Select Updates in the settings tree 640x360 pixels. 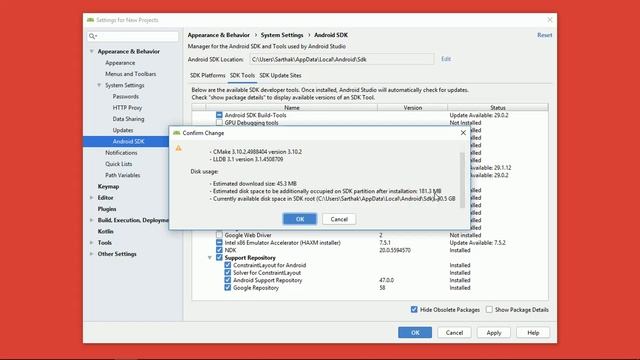click(x=123, y=130)
